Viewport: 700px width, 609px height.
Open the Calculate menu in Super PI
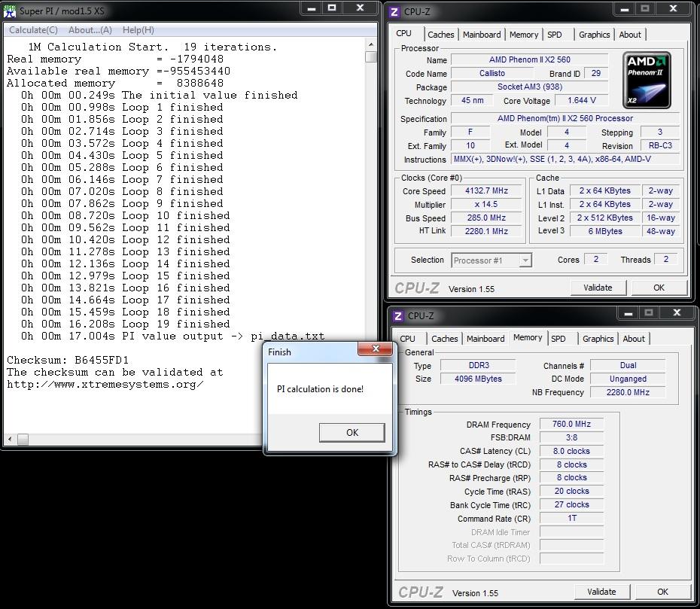click(33, 30)
